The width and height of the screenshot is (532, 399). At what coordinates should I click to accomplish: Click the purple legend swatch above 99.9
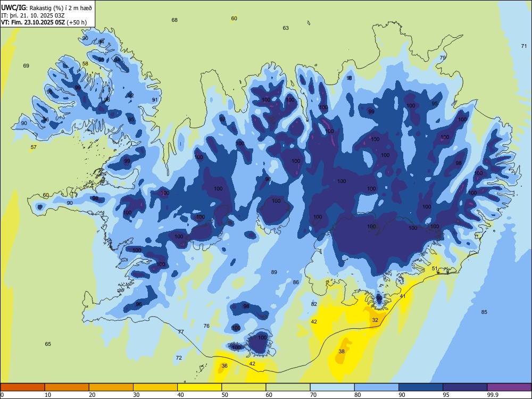[509, 387]
